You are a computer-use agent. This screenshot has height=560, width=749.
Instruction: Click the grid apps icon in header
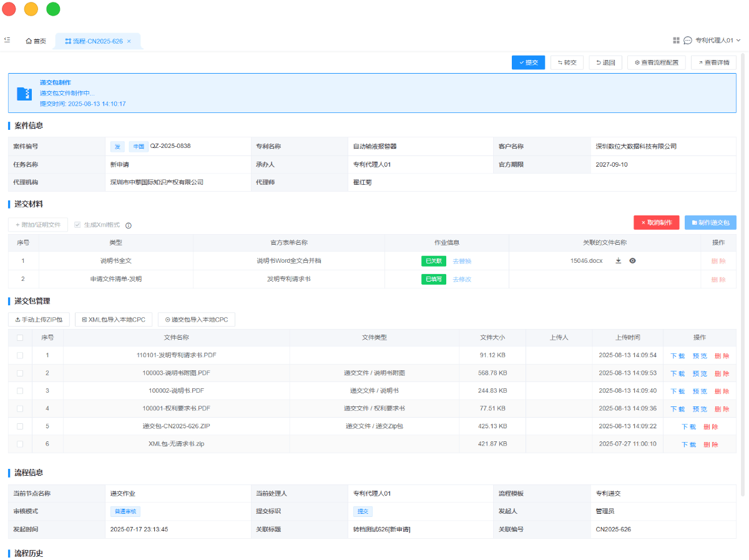tap(676, 41)
